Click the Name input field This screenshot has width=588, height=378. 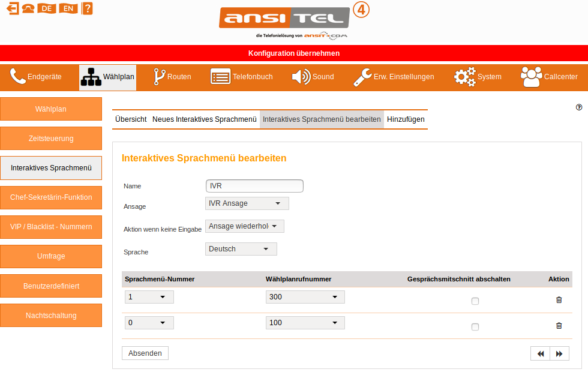coord(254,186)
